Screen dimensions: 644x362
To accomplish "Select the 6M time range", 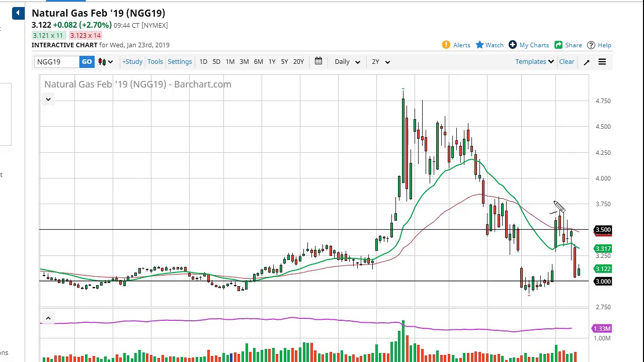I will [x=258, y=62].
